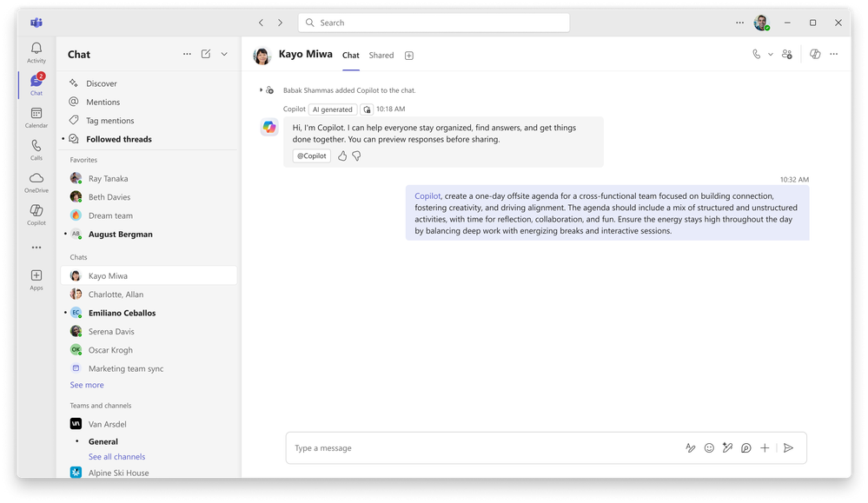Image resolution: width=868 pixels, height=503 pixels.
Task: Click the loop components icon in compose box
Action: tap(746, 448)
